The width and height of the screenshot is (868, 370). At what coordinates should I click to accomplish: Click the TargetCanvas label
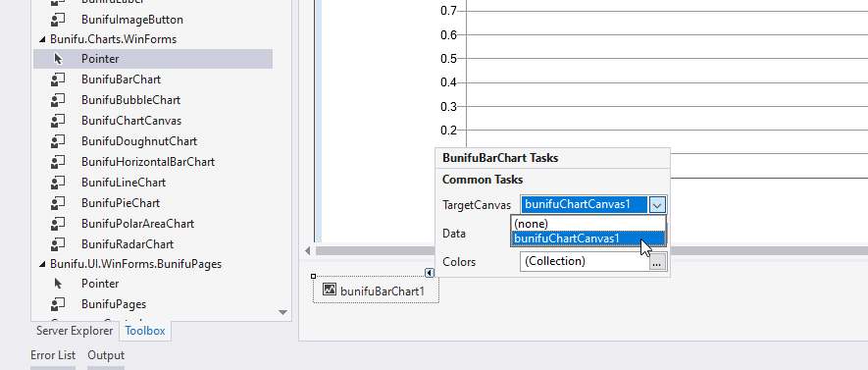pos(477,205)
